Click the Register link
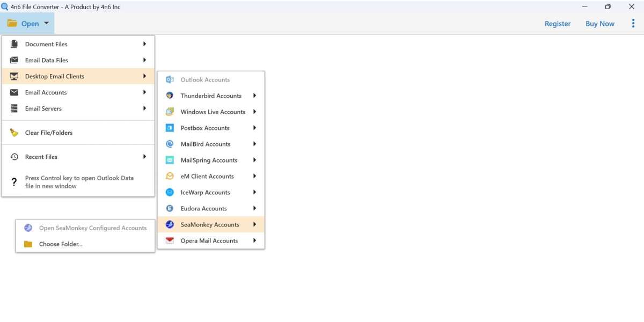Image resolution: width=644 pixels, height=322 pixels. click(x=558, y=24)
